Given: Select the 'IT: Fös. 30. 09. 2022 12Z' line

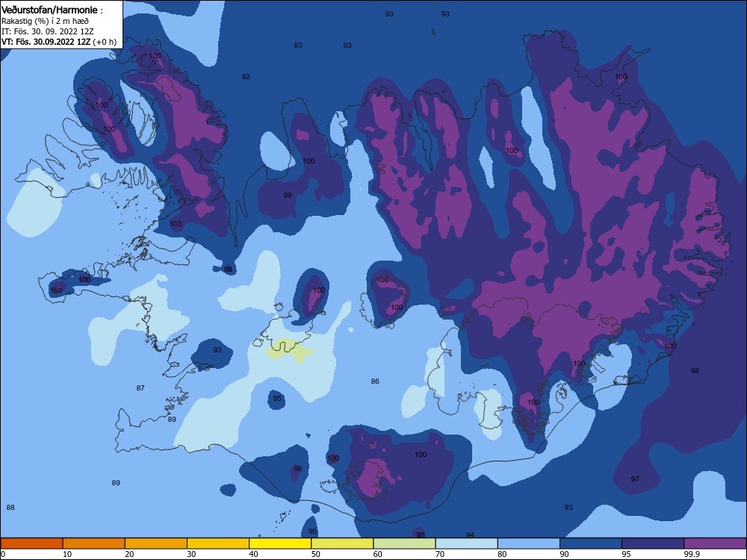Looking at the screenshot, I should pos(48,31).
